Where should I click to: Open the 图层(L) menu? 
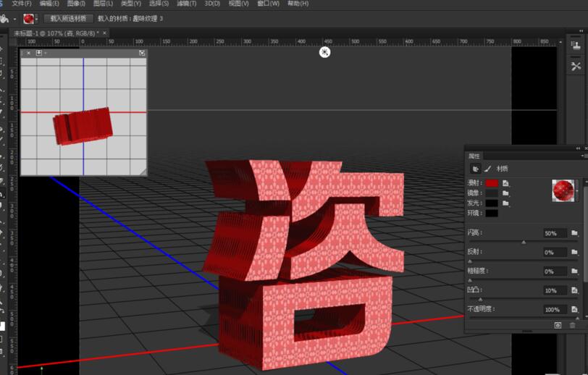103,4
